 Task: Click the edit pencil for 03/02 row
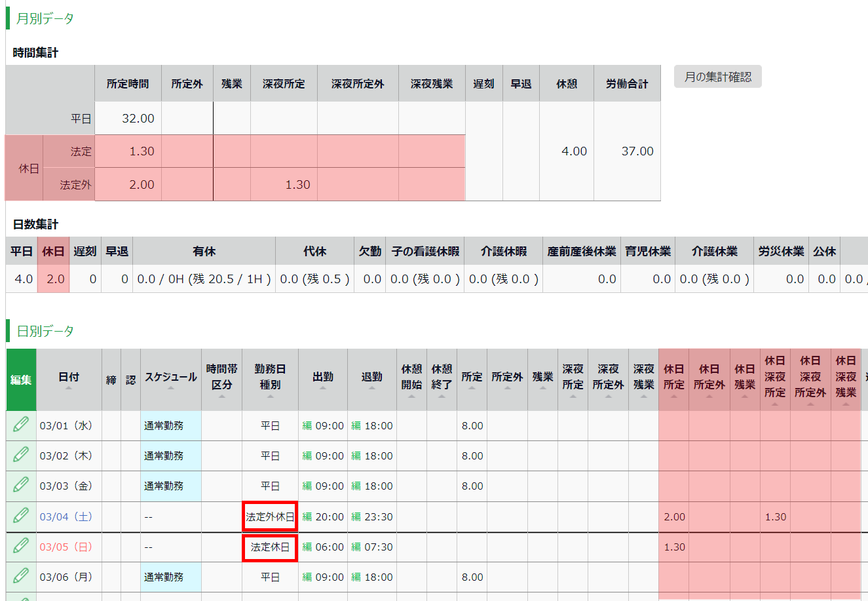tap(21, 456)
